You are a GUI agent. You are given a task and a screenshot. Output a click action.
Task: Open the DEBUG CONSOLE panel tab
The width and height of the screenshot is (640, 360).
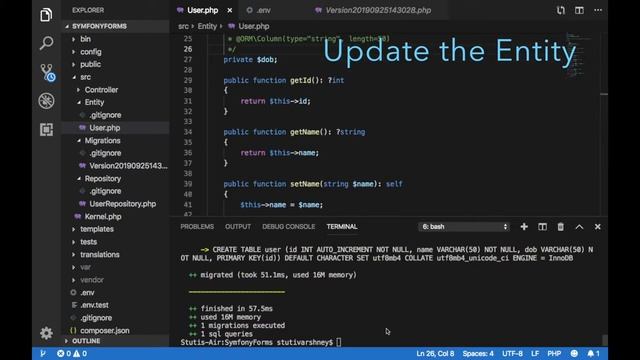(289, 227)
